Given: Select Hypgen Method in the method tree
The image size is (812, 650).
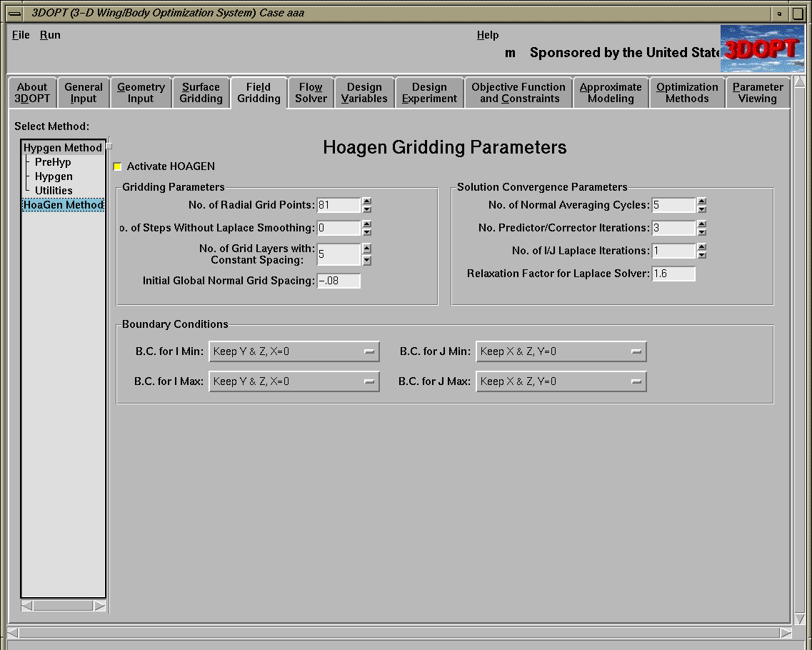Looking at the screenshot, I should pyautogui.click(x=63, y=148).
